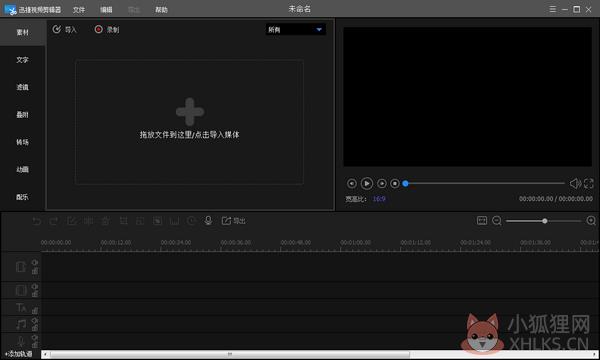Toggle lock on the text track
This screenshot has width=600, height=360.
tap(35, 311)
